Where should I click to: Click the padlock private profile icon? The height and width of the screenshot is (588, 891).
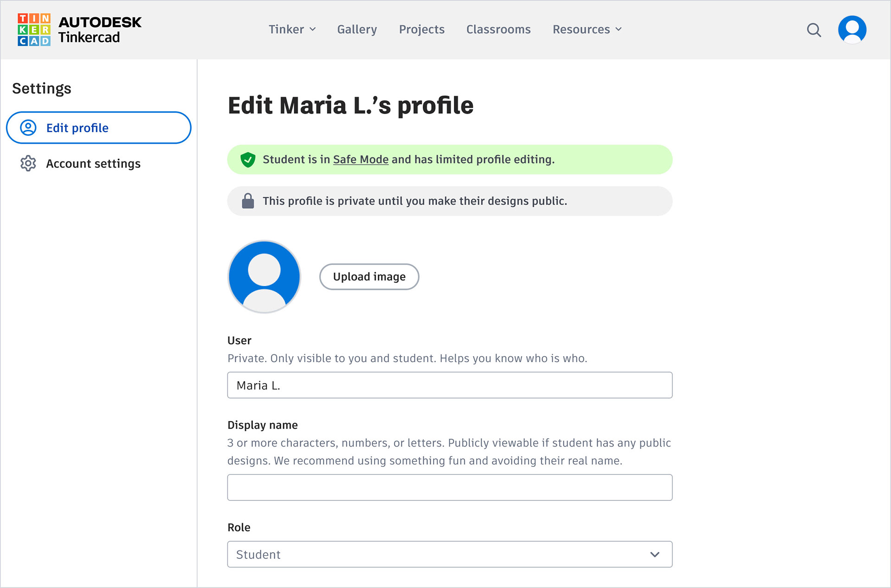(x=248, y=201)
